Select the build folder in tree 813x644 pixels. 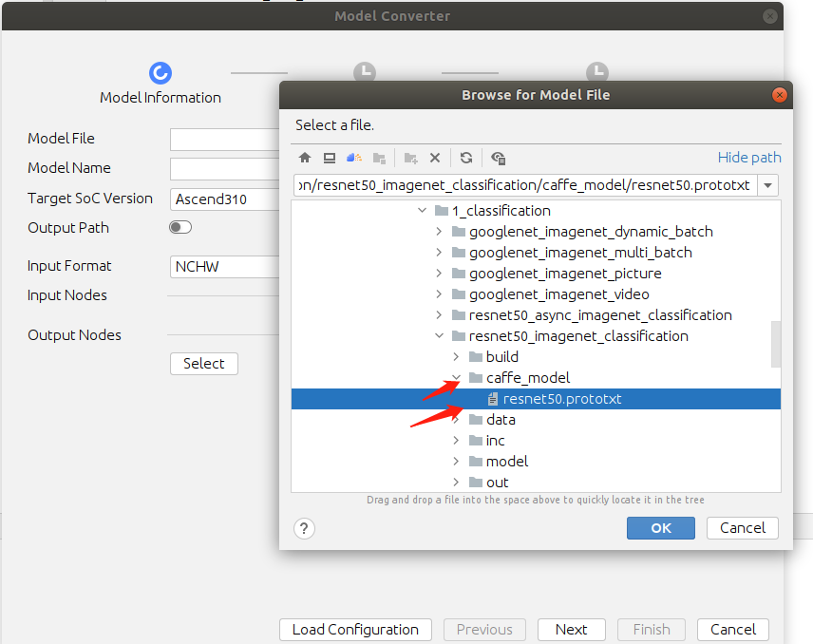coord(536,357)
